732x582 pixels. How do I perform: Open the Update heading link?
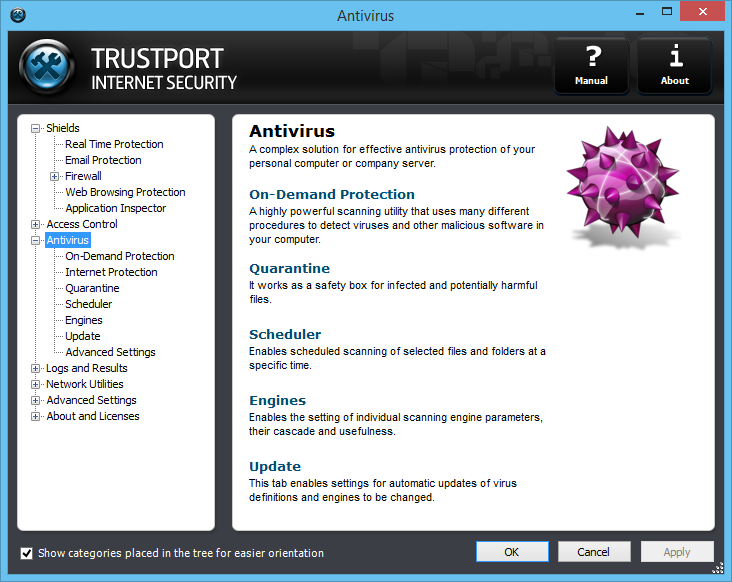[275, 466]
